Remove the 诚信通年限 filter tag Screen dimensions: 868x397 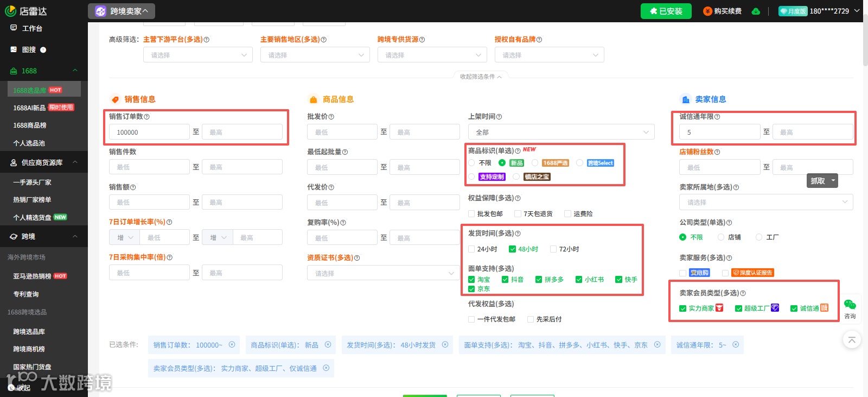pos(736,345)
